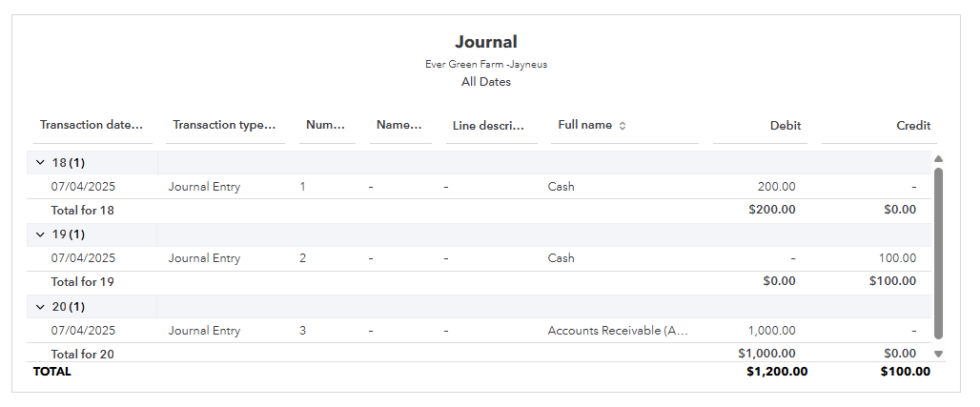This screenshot has height=407, width=980.
Task: Click the Credit column header
Action: 914,126
